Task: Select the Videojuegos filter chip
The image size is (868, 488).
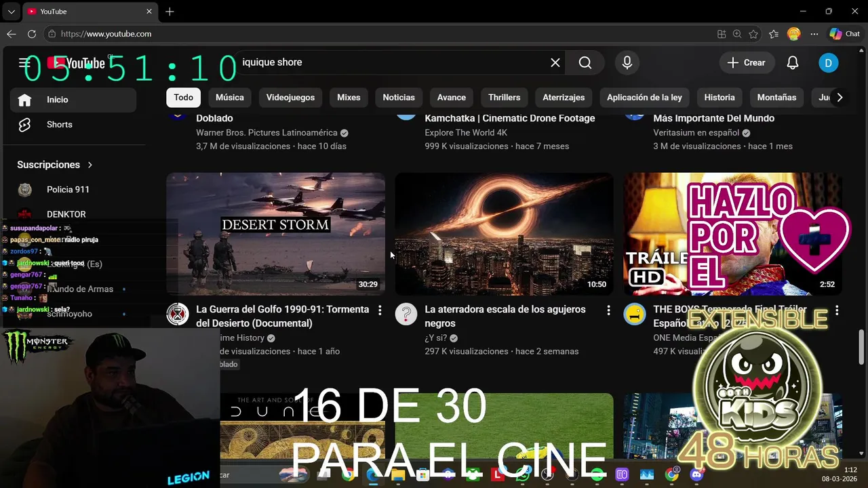Action: pos(290,98)
